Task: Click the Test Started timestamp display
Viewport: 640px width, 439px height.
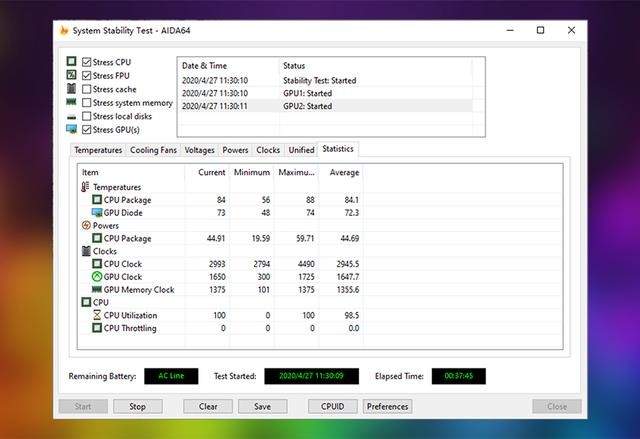Action: click(311, 376)
